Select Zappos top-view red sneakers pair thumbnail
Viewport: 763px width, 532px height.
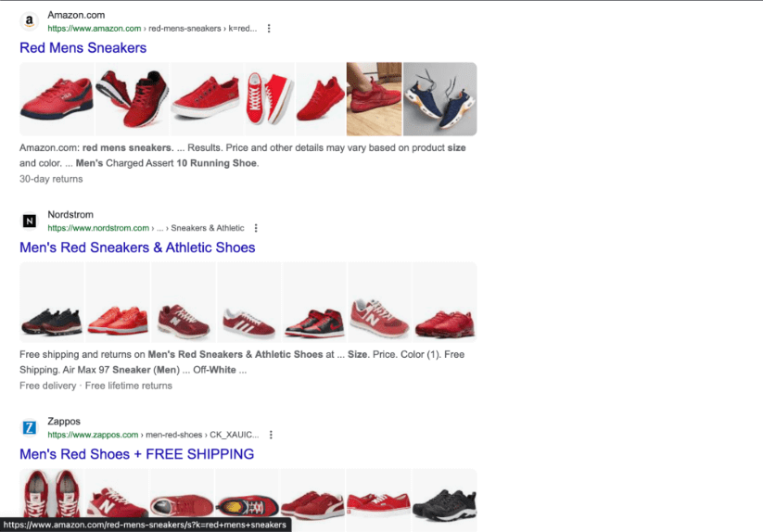click(x=52, y=500)
